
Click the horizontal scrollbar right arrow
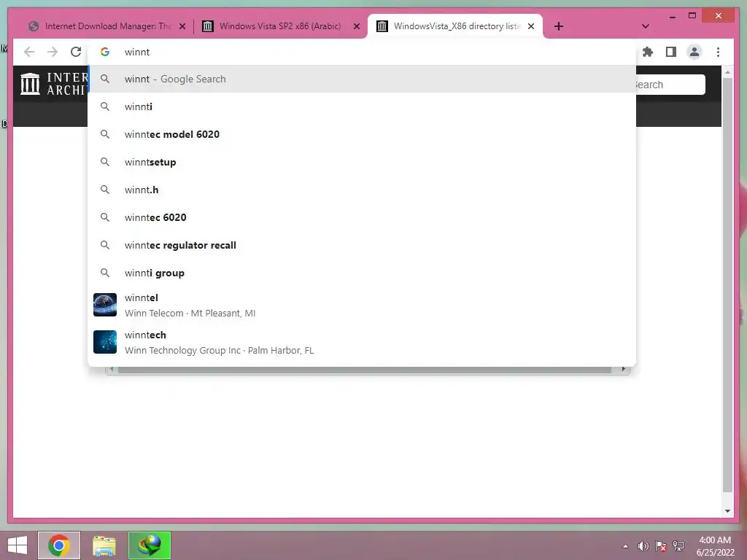click(623, 370)
